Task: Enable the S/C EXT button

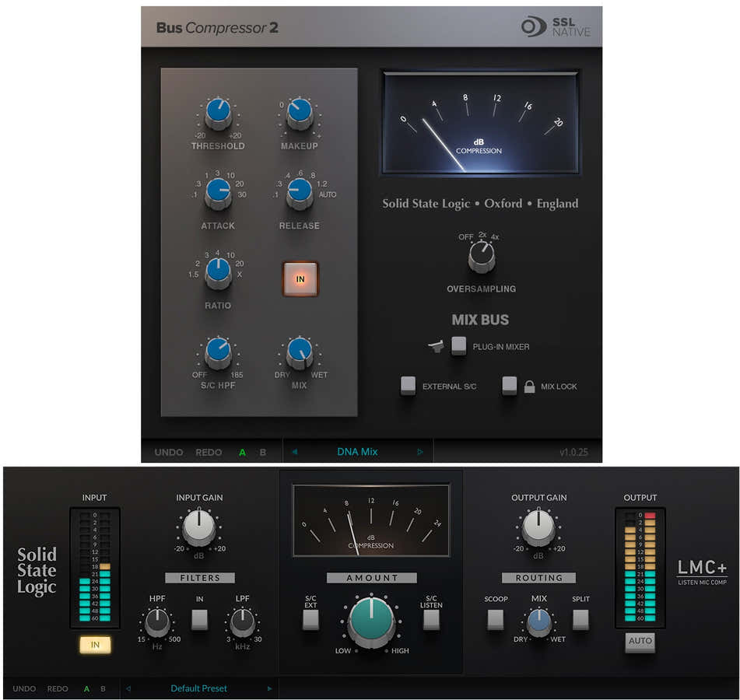Action: pos(310,620)
